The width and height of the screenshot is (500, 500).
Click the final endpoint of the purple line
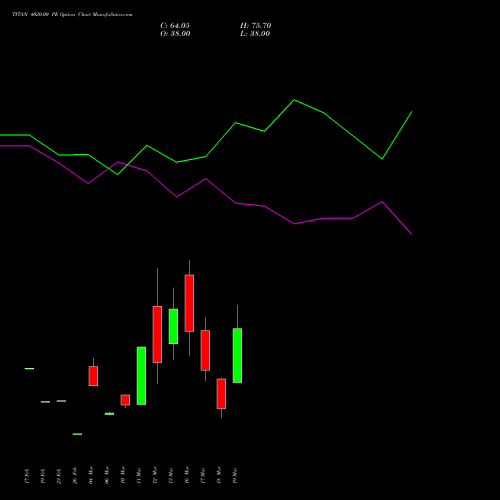pyautogui.click(x=411, y=234)
